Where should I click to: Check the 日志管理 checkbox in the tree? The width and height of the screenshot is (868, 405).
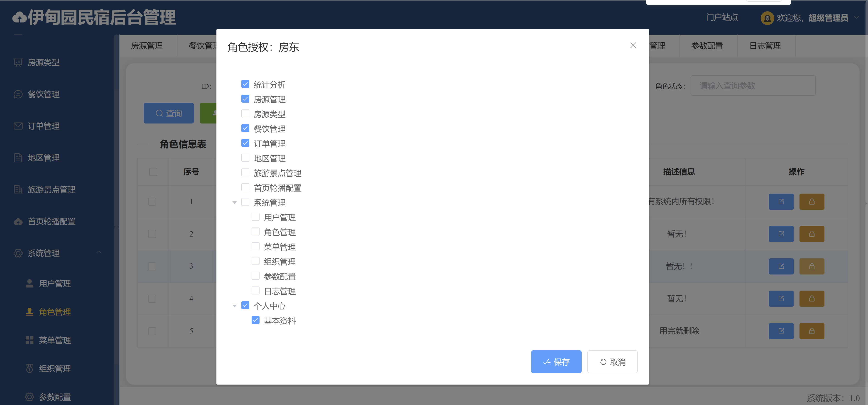pyautogui.click(x=256, y=291)
